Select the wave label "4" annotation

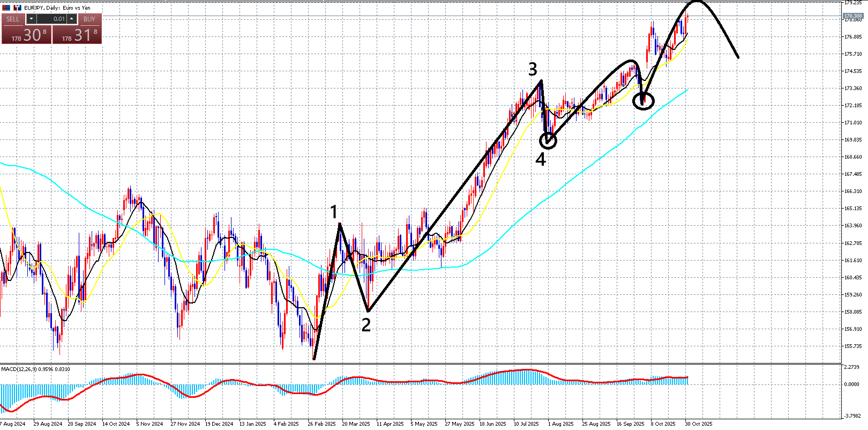(541, 159)
